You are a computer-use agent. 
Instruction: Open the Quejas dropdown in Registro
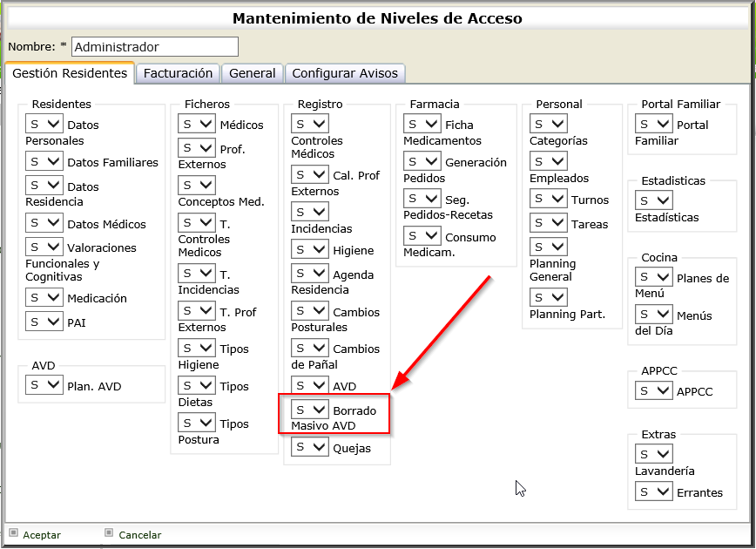point(310,448)
